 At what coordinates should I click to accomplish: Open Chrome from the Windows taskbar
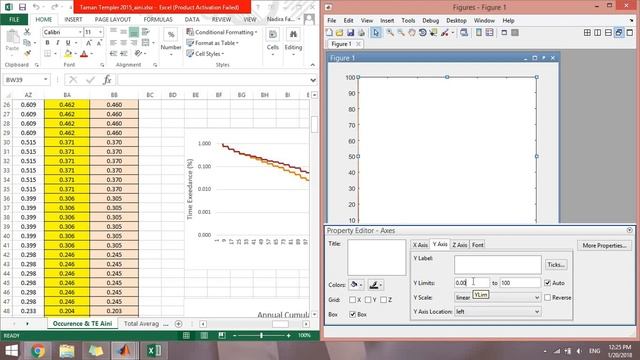[38, 351]
